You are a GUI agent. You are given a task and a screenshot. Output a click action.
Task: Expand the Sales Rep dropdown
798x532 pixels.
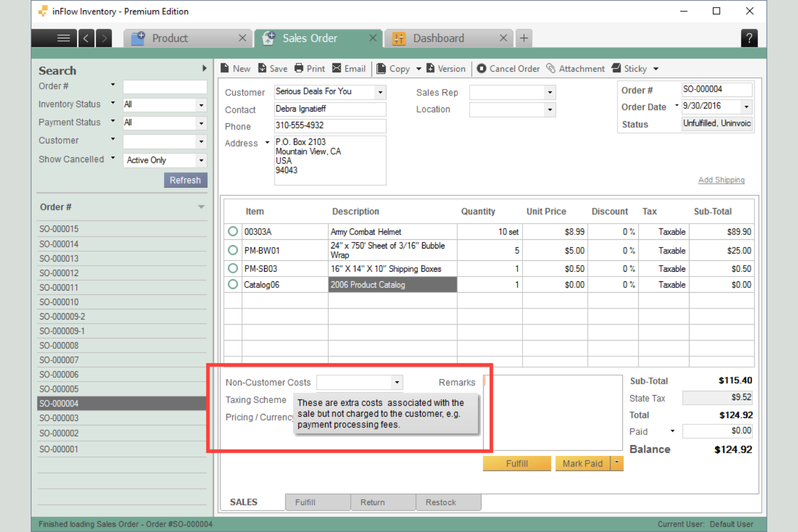[x=549, y=93]
